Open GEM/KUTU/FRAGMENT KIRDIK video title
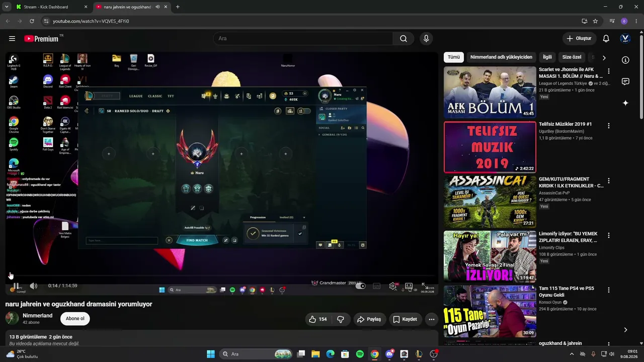Image resolution: width=644 pixels, height=362 pixels. click(571, 183)
